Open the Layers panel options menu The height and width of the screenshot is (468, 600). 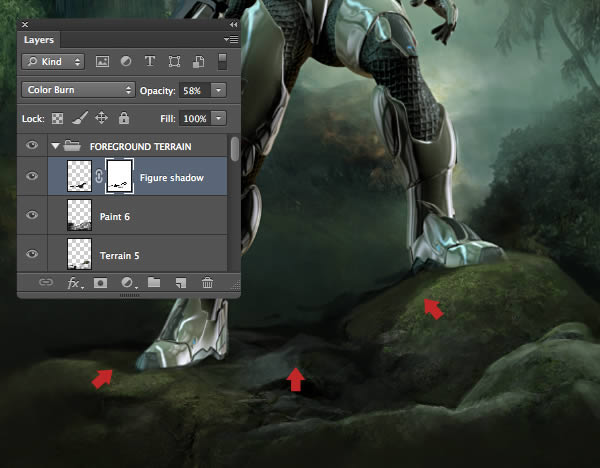pyautogui.click(x=231, y=39)
